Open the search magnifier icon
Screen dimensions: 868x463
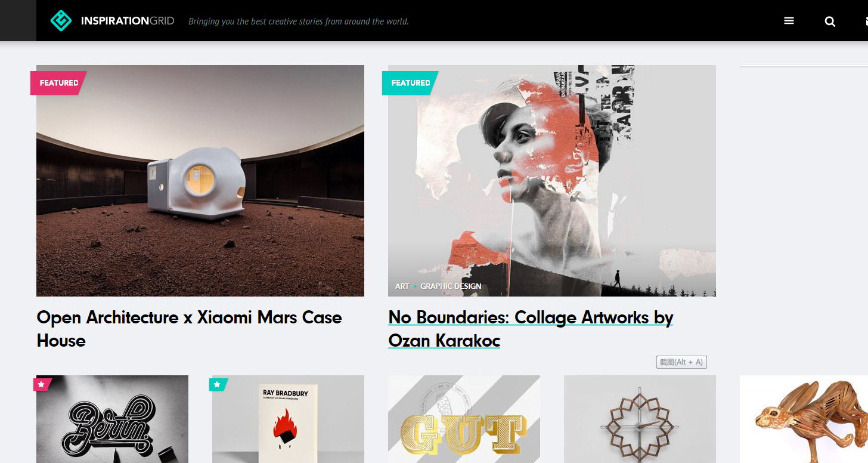830,21
